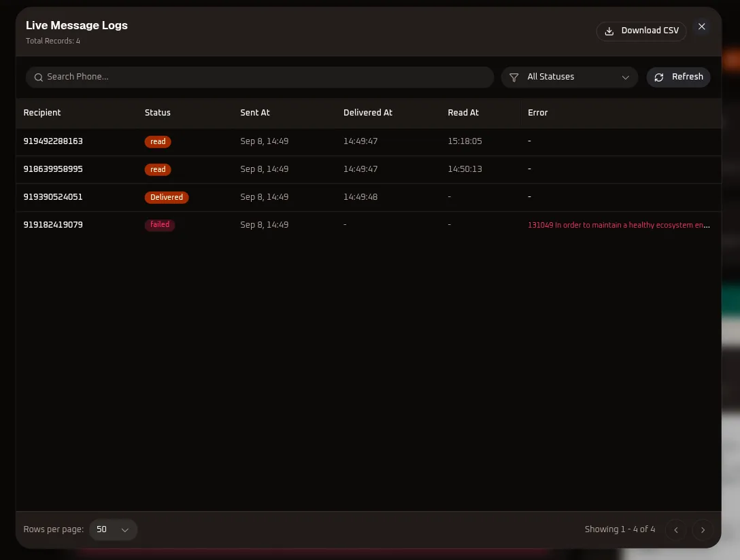This screenshot has height=560, width=740.
Task: Click read badge for 918639958995
Action: coord(158,170)
